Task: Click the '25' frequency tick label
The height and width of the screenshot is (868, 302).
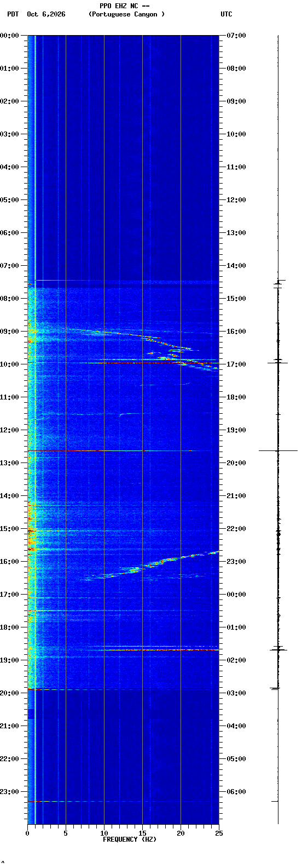Action: 219,833
